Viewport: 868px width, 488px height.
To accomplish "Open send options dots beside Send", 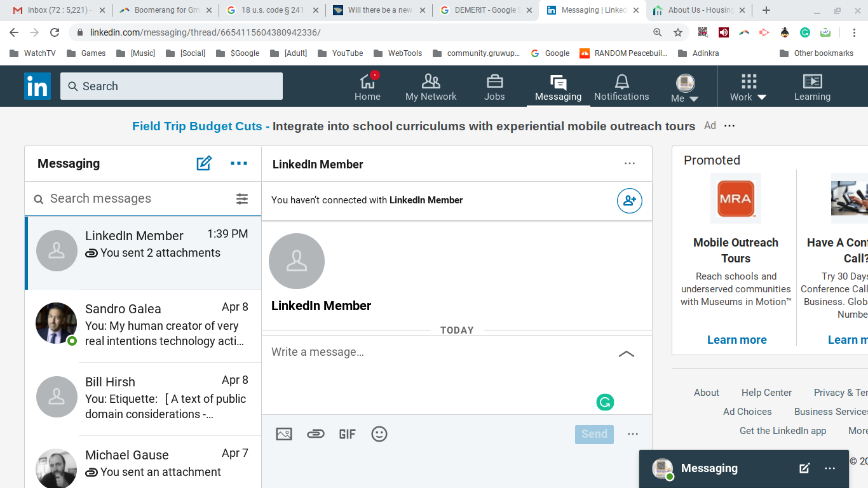I will [633, 434].
